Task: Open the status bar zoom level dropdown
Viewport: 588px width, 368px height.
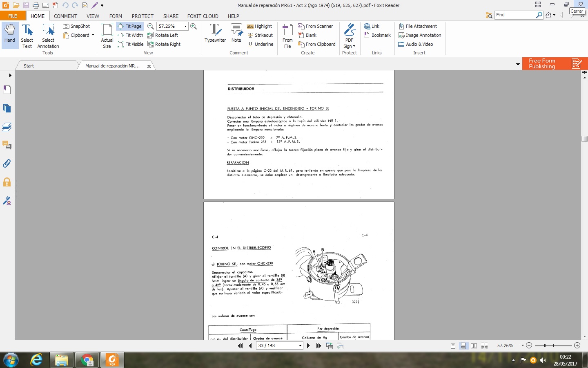Action: click(523, 346)
